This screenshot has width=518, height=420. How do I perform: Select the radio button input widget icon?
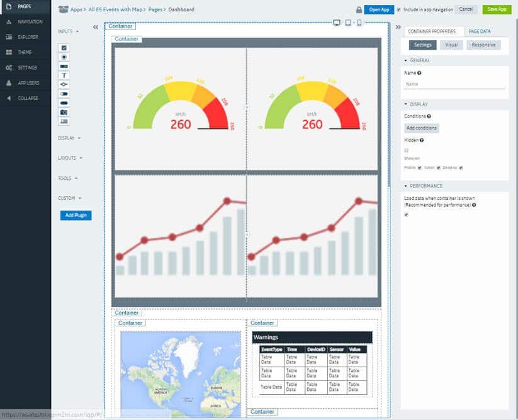tap(64, 57)
